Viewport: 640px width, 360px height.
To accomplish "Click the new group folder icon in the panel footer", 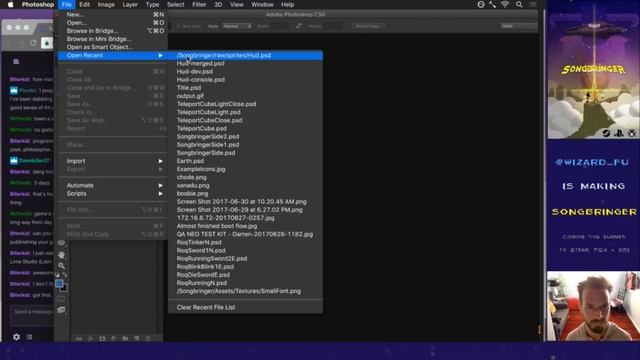I will [x=125, y=338].
